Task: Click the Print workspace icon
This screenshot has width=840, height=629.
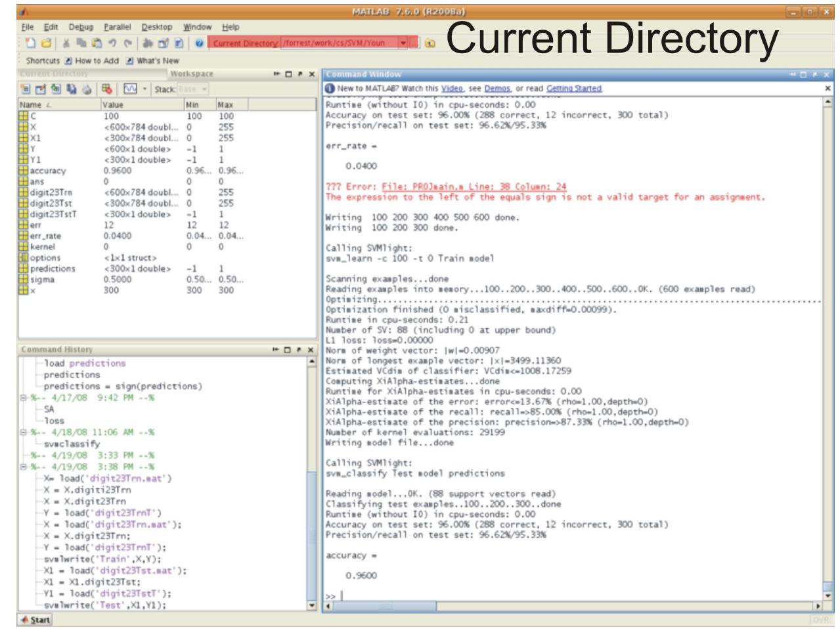Action: click(x=86, y=89)
